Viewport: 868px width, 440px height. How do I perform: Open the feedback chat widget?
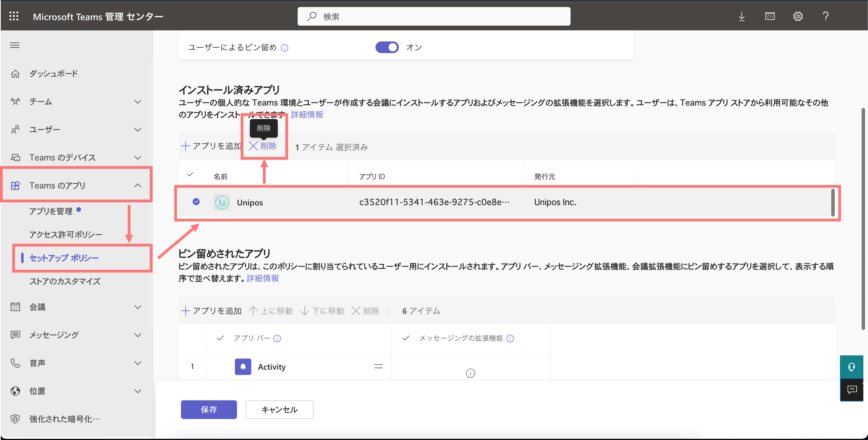[x=851, y=390]
